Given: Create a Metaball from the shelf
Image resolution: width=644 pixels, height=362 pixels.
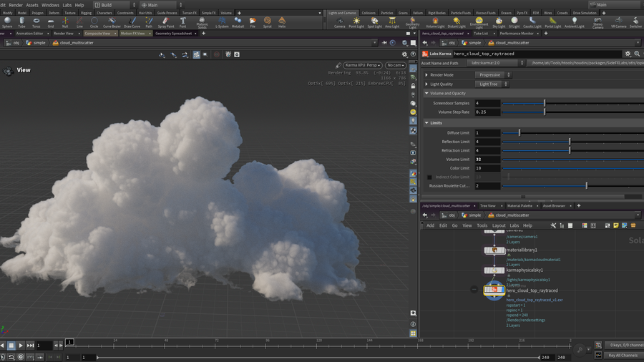Looking at the screenshot, I should coord(238,22).
